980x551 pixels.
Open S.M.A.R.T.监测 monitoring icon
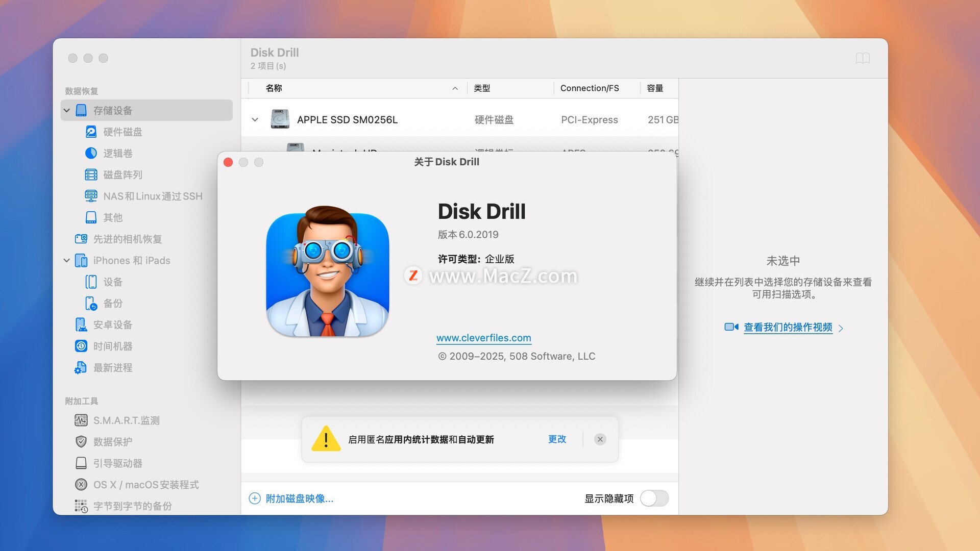click(81, 420)
